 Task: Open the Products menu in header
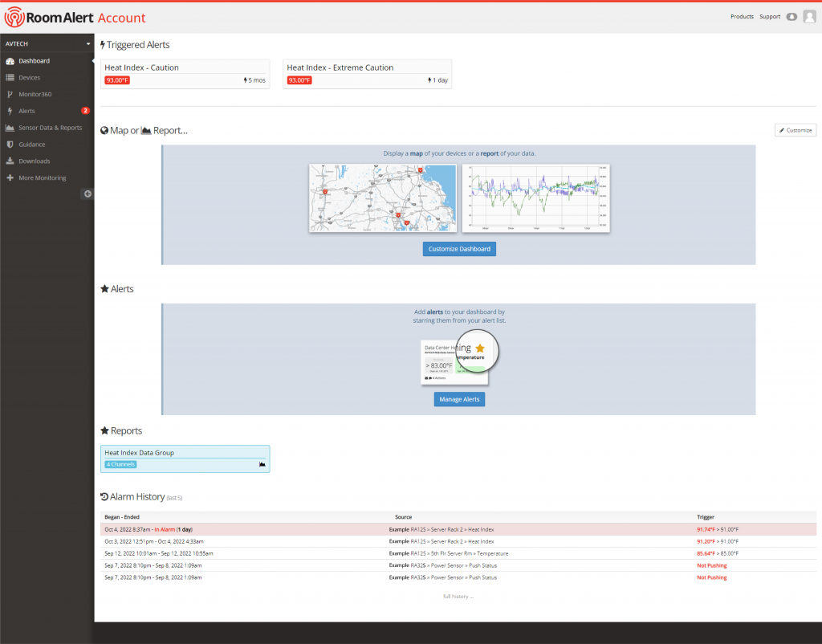[x=742, y=17]
